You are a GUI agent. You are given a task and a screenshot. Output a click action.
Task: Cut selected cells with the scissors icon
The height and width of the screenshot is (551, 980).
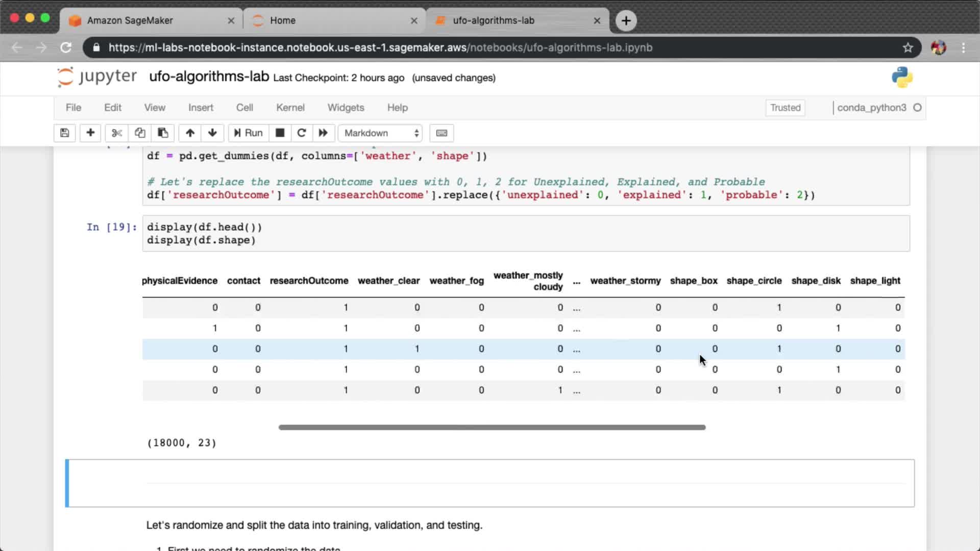(117, 133)
